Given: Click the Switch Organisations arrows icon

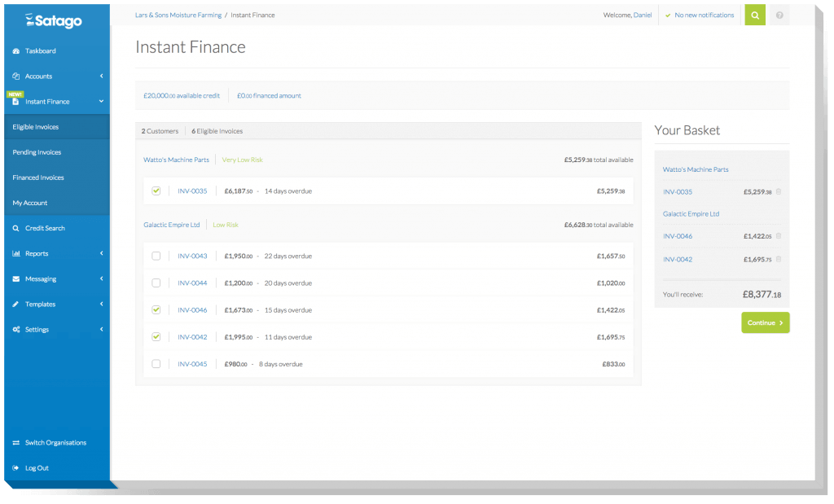Looking at the screenshot, I should pos(16,442).
